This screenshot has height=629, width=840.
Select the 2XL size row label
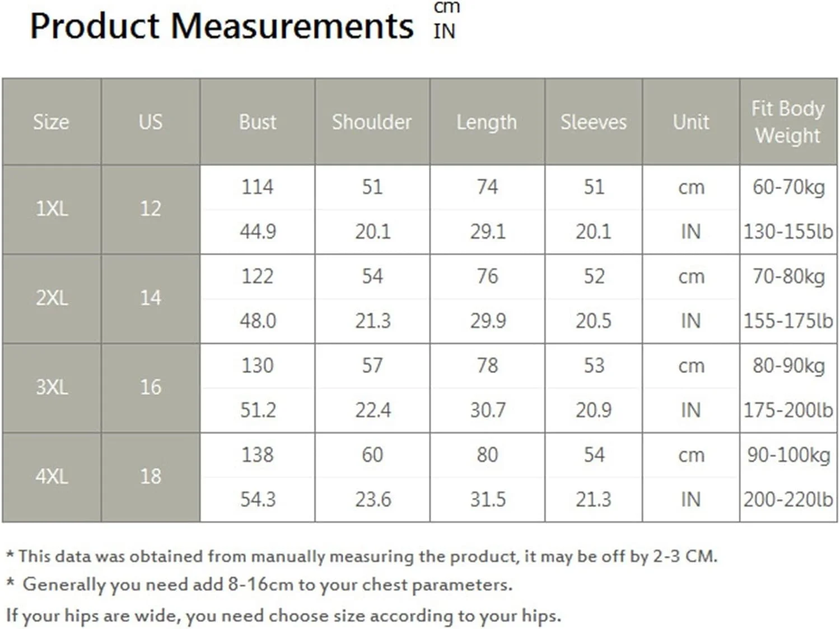click(x=52, y=298)
